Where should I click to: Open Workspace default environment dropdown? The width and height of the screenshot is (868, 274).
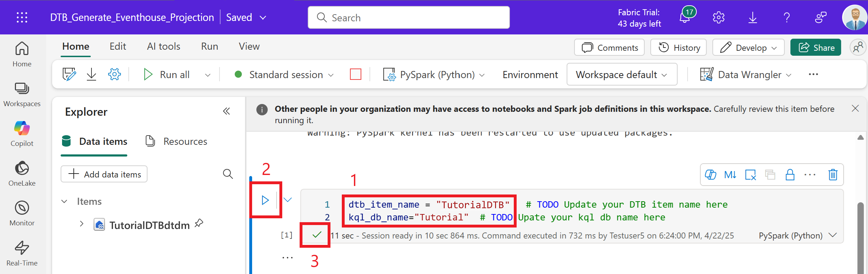point(622,75)
